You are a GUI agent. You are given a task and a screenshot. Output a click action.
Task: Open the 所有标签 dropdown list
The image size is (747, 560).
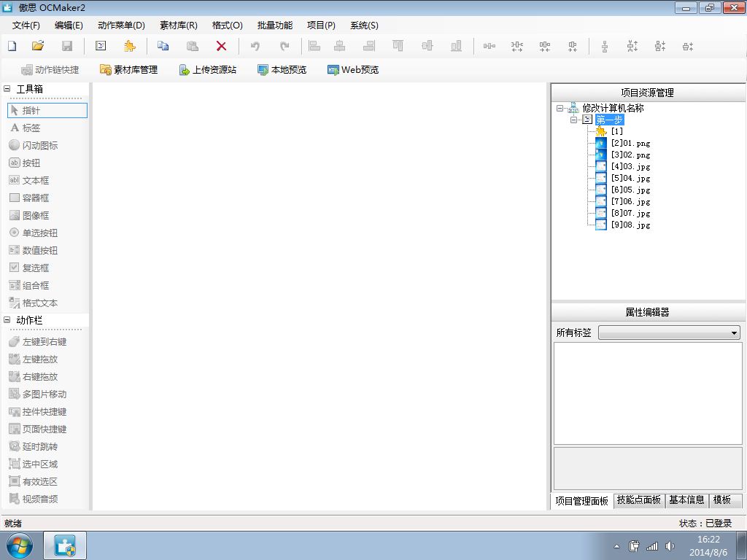[x=734, y=332]
